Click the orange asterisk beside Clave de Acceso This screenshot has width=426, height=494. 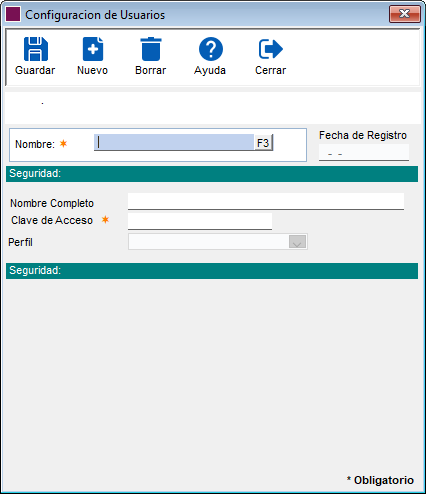[105, 220]
